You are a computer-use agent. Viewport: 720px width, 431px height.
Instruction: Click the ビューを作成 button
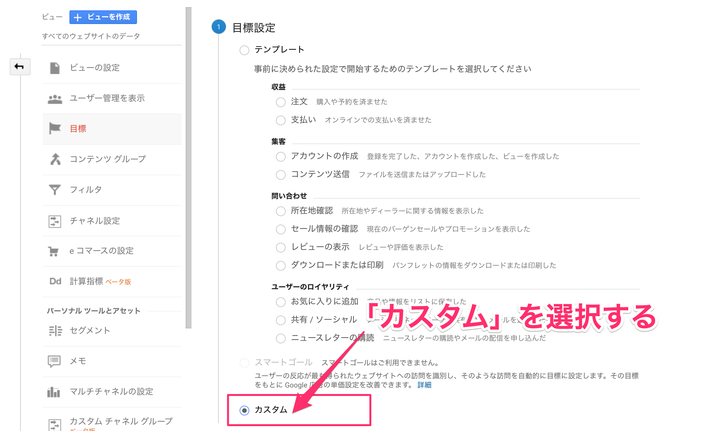[103, 17]
